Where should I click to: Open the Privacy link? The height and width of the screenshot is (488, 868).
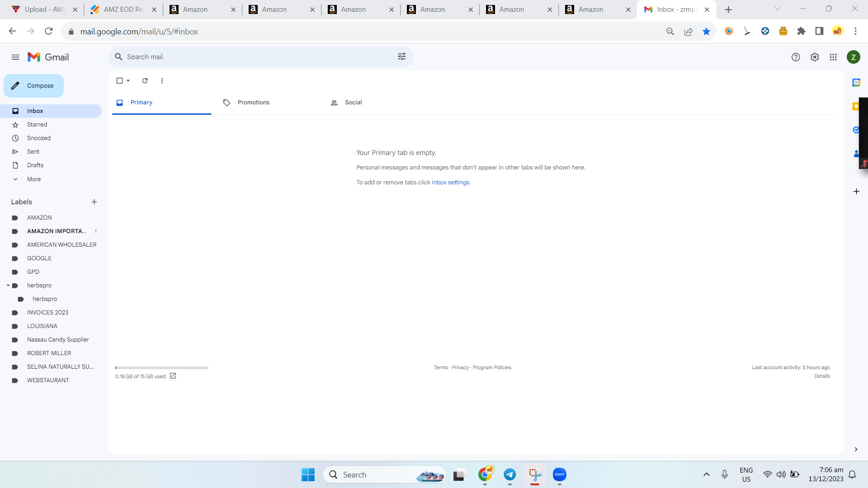(460, 368)
